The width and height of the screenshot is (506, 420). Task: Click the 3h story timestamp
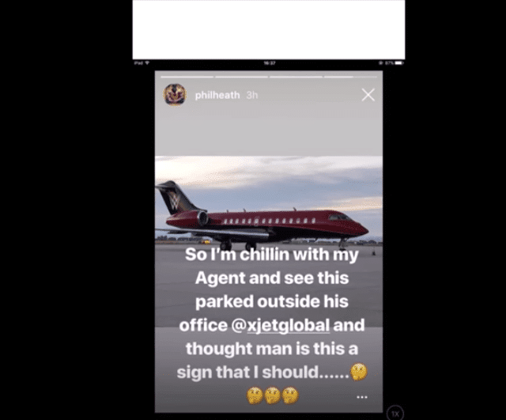tap(252, 95)
